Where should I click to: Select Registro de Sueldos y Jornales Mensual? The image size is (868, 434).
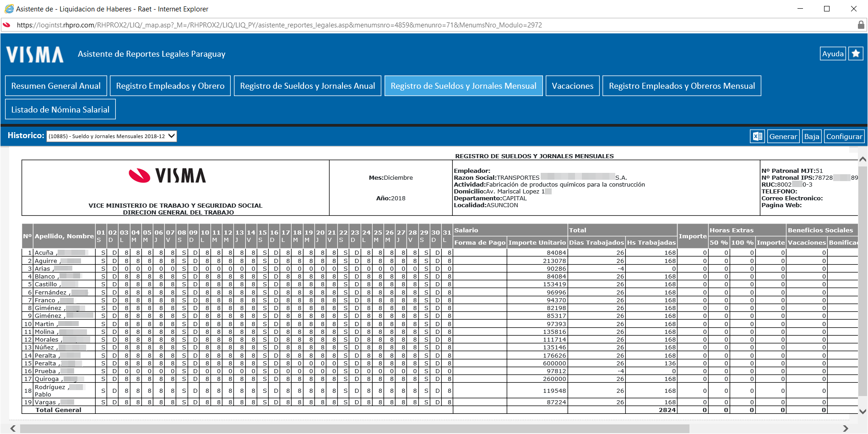[463, 86]
